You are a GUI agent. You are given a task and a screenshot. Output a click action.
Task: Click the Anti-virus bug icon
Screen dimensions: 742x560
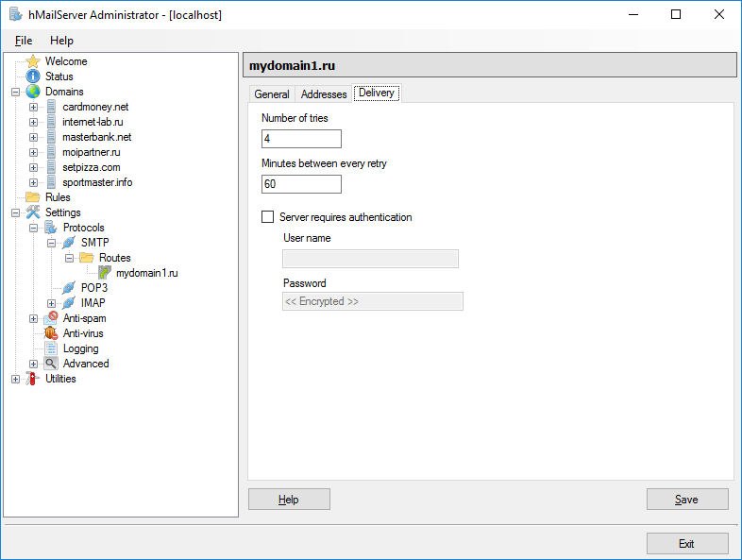pyautogui.click(x=51, y=333)
